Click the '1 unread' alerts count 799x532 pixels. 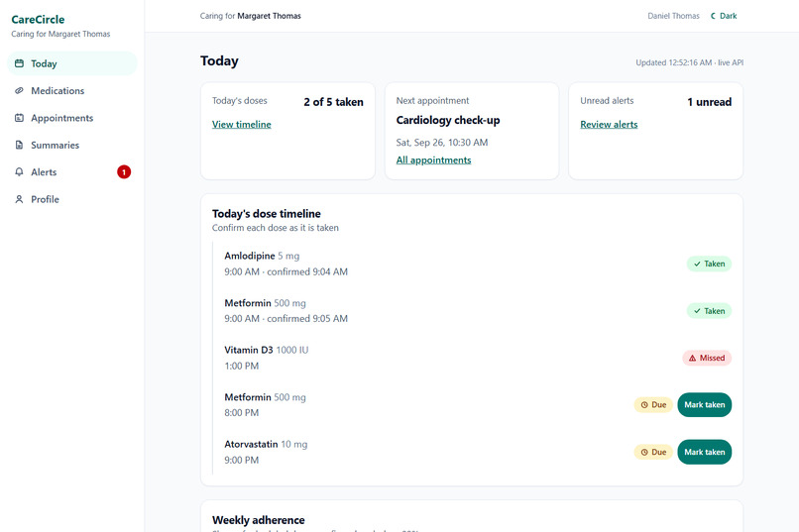[x=710, y=102]
